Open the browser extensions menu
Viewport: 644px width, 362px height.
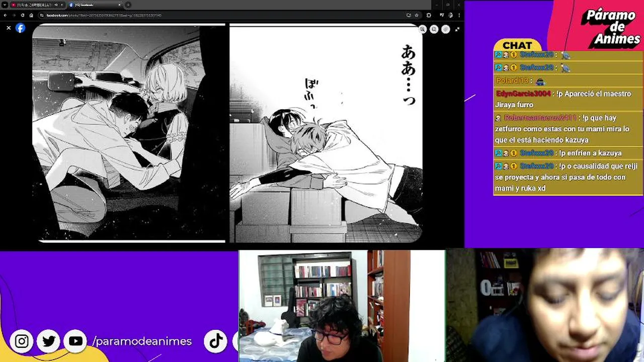tap(429, 15)
